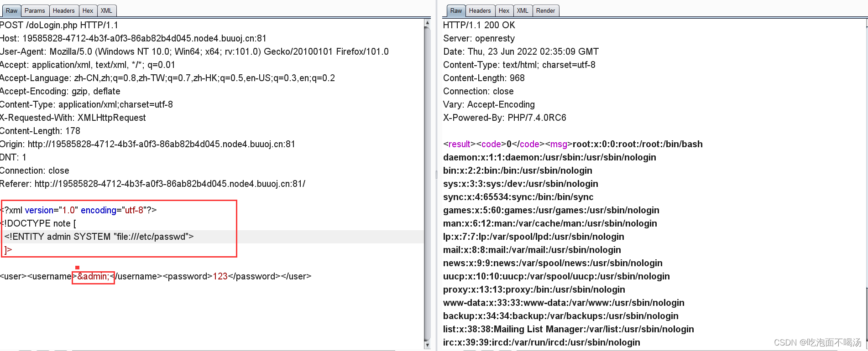
Task: Click the !DOCTYPE note line
Action: point(38,223)
